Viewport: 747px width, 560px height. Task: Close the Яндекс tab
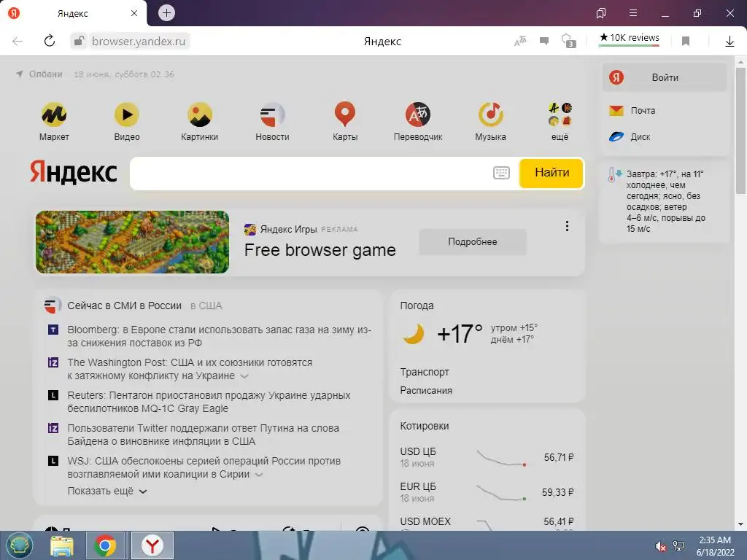click(134, 13)
